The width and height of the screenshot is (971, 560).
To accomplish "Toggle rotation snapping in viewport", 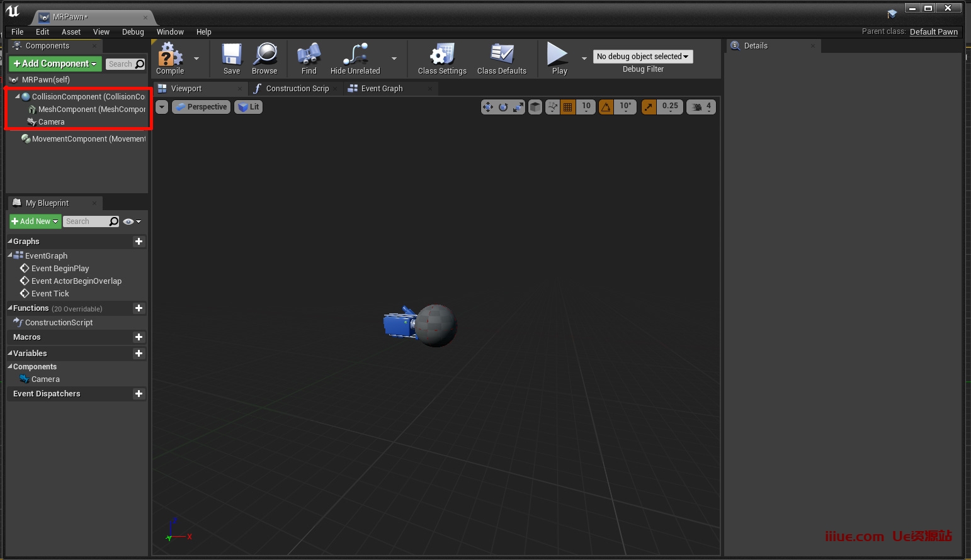I will [x=606, y=107].
